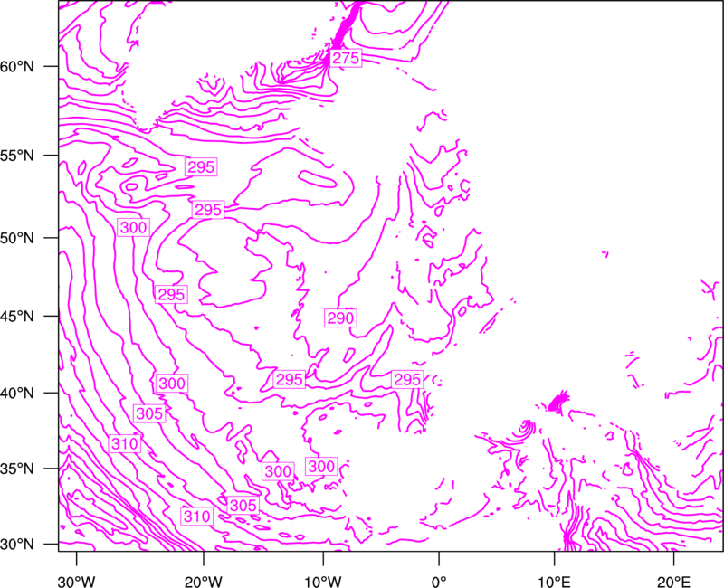The height and width of the screenshot is (588, 724).
Task: Click the 275 contour label
Action: point(346,58)
